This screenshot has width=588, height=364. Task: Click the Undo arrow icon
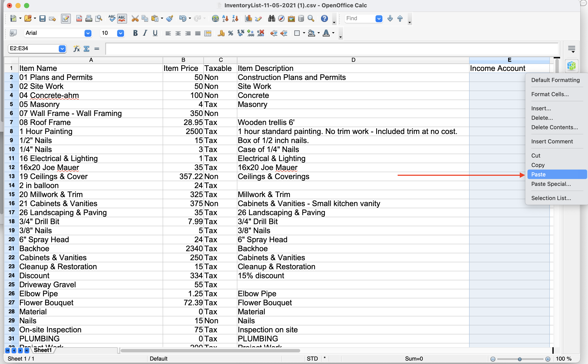coord(183,18)
